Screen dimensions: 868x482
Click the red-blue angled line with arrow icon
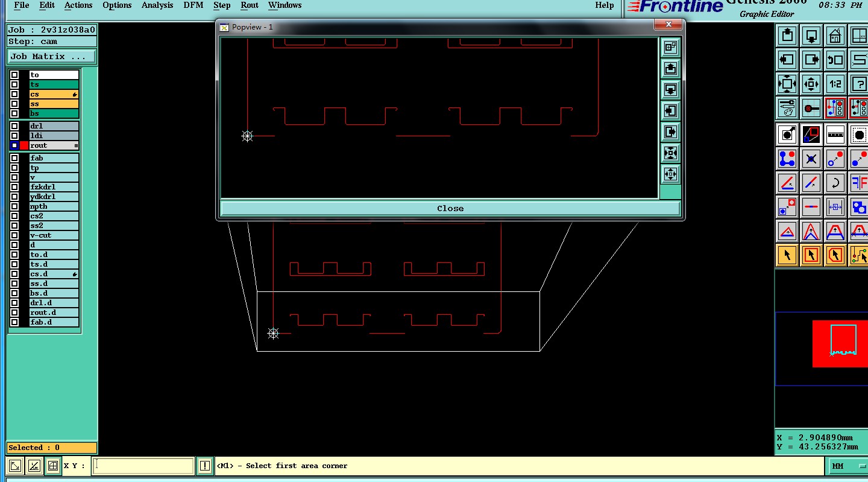[811, 183]
